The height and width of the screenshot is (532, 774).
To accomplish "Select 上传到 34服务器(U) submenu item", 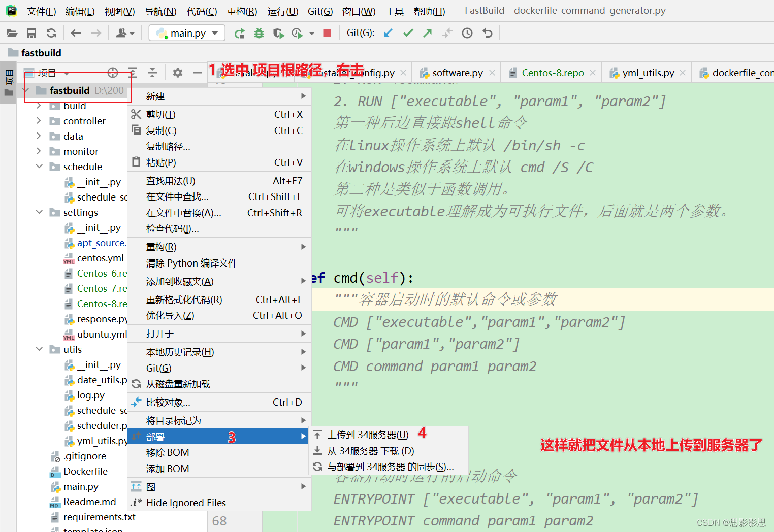I will (388, 435).
